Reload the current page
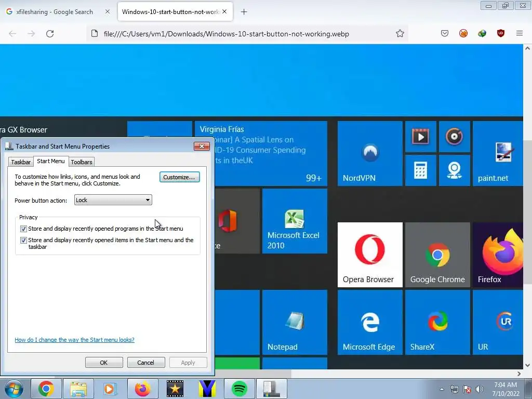 coord(50,34)
